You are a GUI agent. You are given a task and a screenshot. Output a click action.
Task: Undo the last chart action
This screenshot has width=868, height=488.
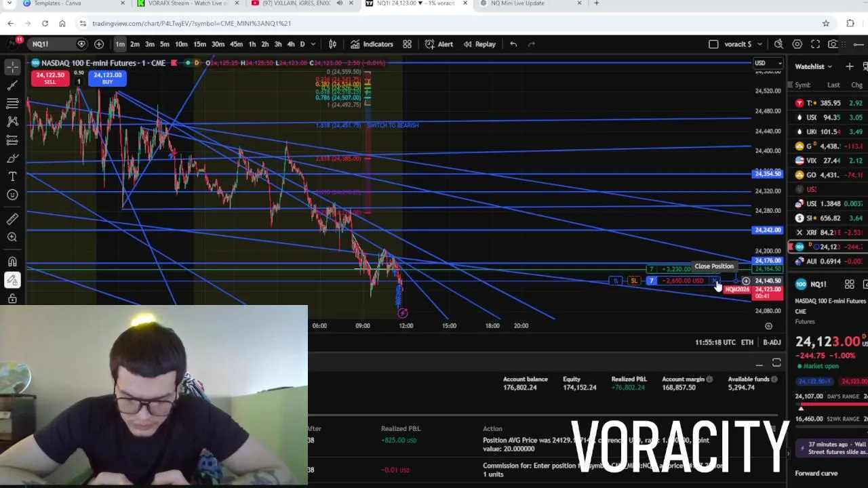point(513,44)
